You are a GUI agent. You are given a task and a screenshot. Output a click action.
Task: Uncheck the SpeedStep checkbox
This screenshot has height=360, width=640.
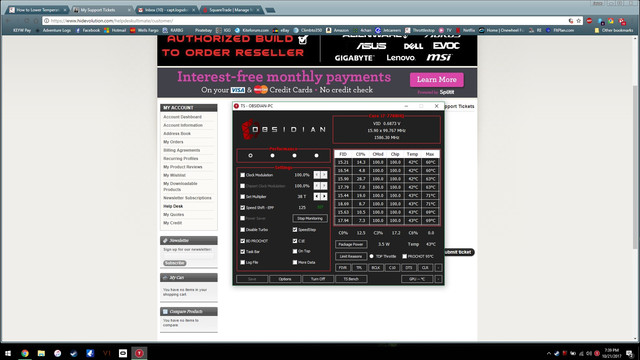[x=295, y=229]
